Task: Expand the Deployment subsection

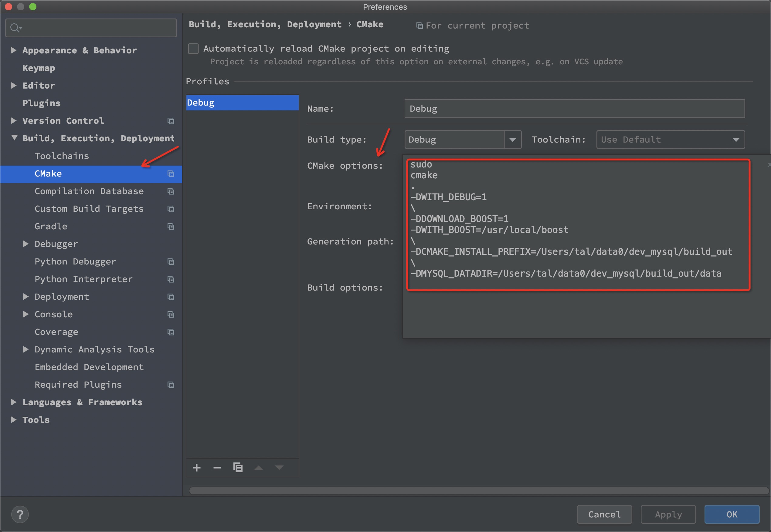Action: 25,297
